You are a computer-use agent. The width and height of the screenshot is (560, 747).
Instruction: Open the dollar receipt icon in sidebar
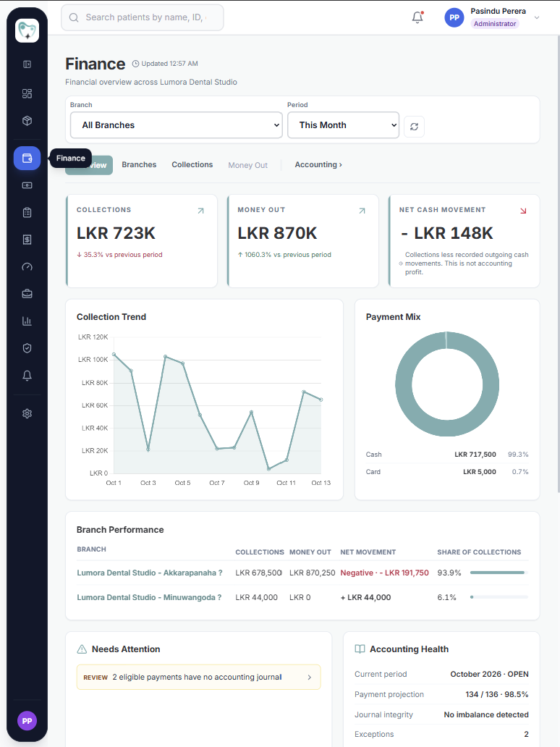click(x=27, y=240)
